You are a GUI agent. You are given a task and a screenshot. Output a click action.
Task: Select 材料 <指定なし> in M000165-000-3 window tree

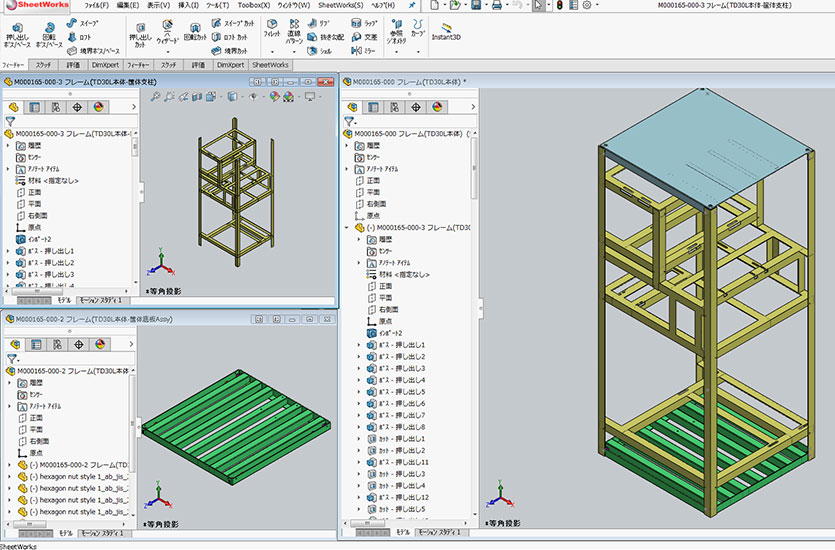click(x=47, y=180)
